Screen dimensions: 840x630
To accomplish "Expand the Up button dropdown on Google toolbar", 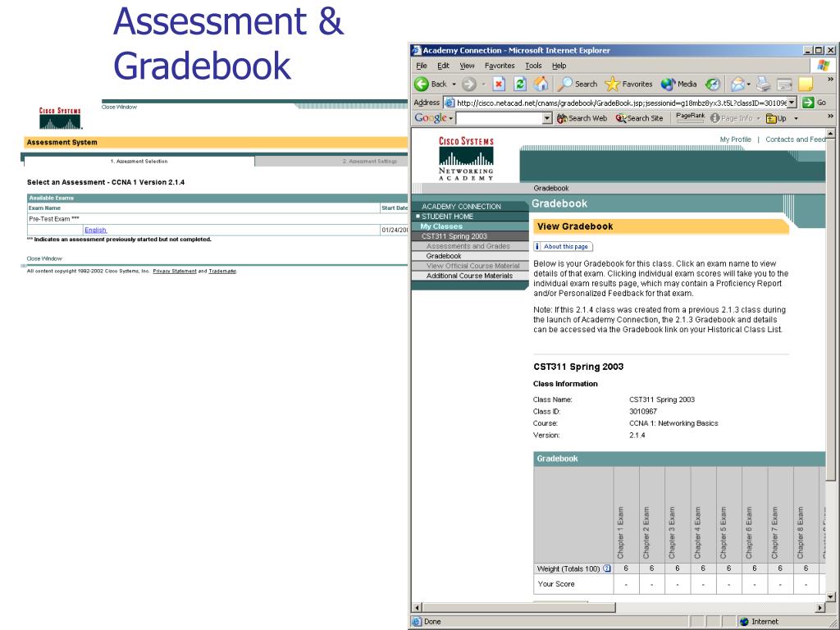I will pos(796,118).
